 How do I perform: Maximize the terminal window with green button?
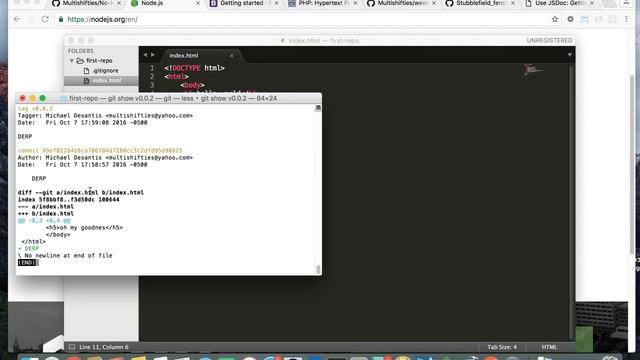(42, 98)
